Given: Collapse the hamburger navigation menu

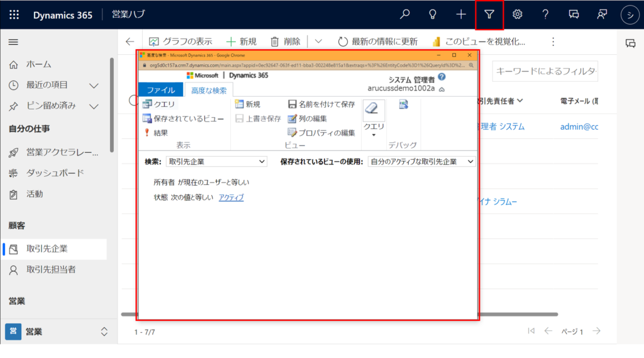Looking at the screenshot, I should (13, 42).
